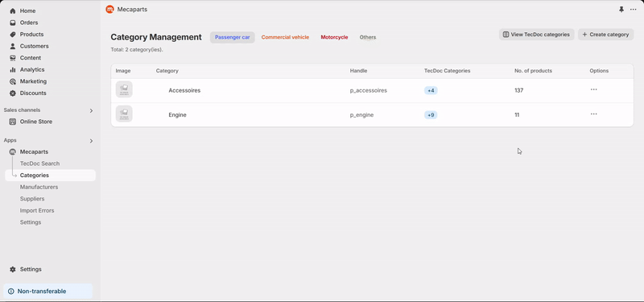The width and height of the screenshot is (644, 302).
Task: Switch to the Motorcycle tab
Action: pos(334,37)
